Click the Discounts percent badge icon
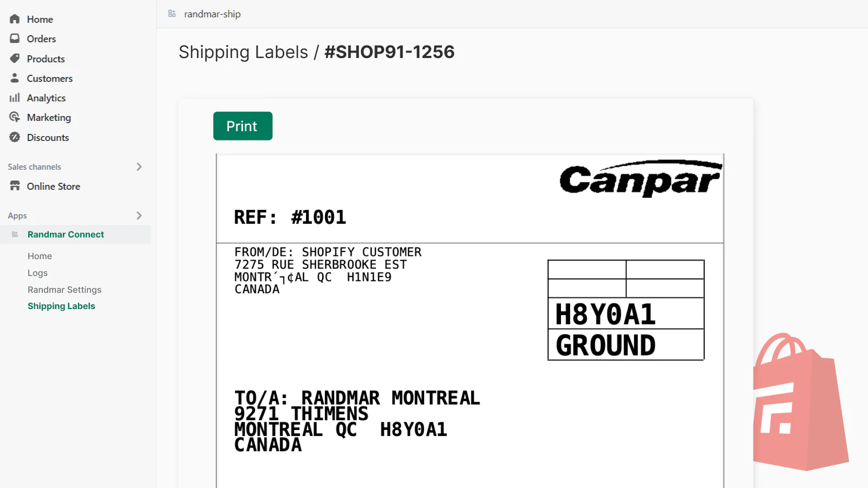 coord(15,137)
